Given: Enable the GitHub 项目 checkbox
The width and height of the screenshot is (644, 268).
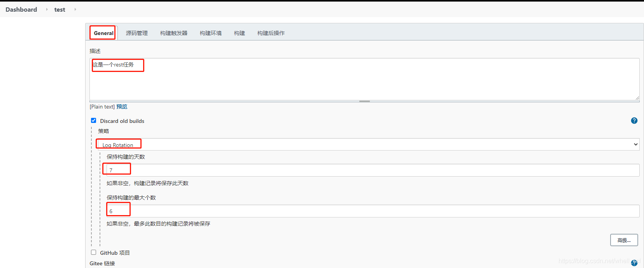Looking at the screenshot, I should tap(93, 252).
